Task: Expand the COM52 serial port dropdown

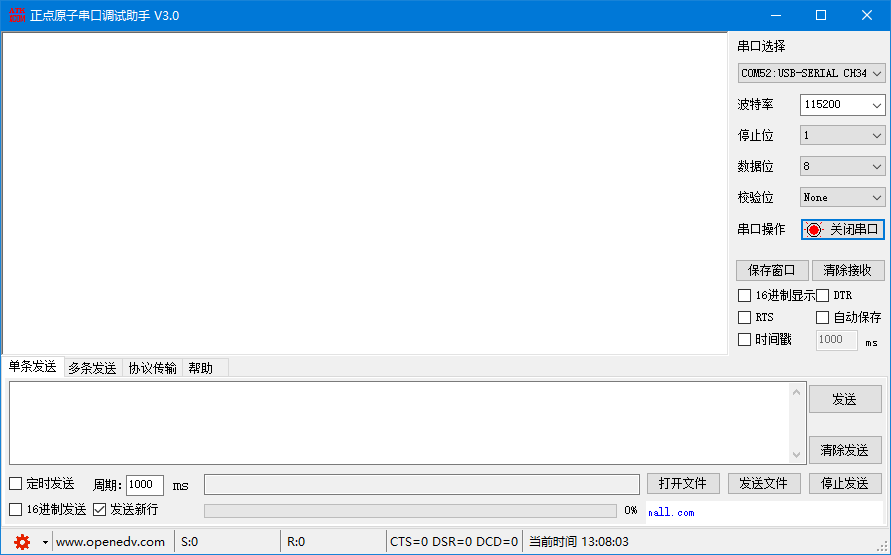Action: [x=812, y=73]
